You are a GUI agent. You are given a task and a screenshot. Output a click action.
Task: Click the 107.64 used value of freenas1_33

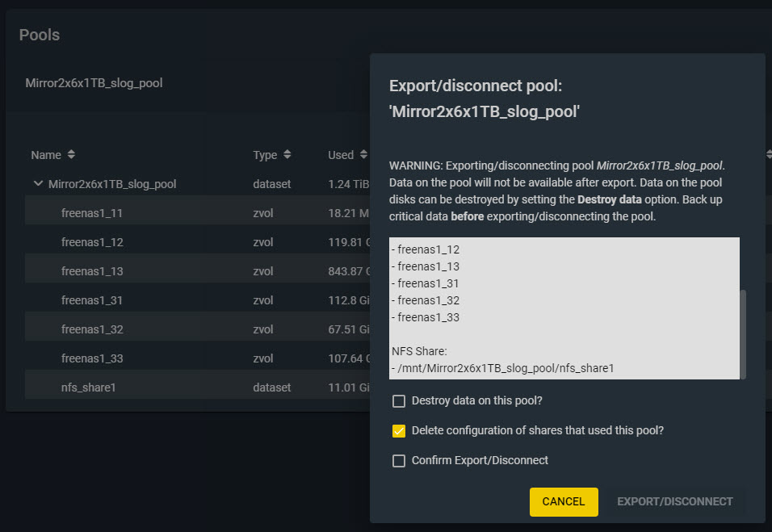coord(349,358)
